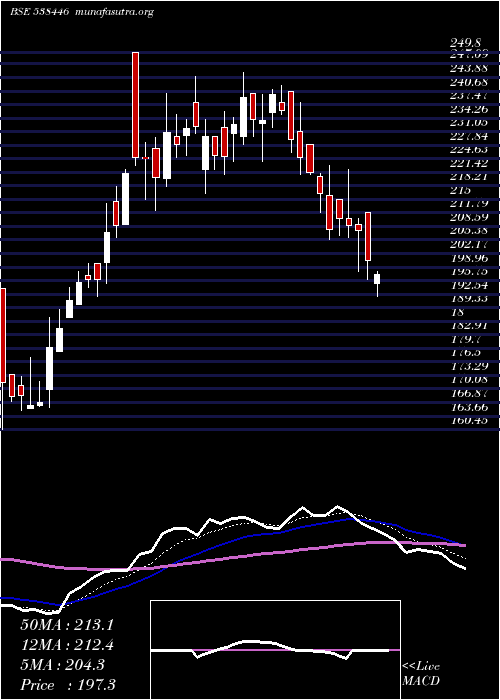Select the 234.26 price axis label

(x=469, y=109)
